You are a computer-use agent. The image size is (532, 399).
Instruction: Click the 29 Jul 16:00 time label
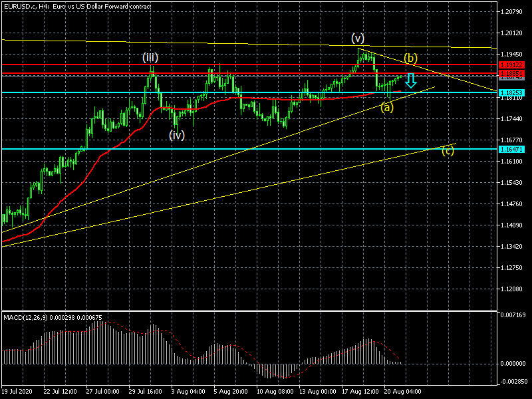(144, 392)
